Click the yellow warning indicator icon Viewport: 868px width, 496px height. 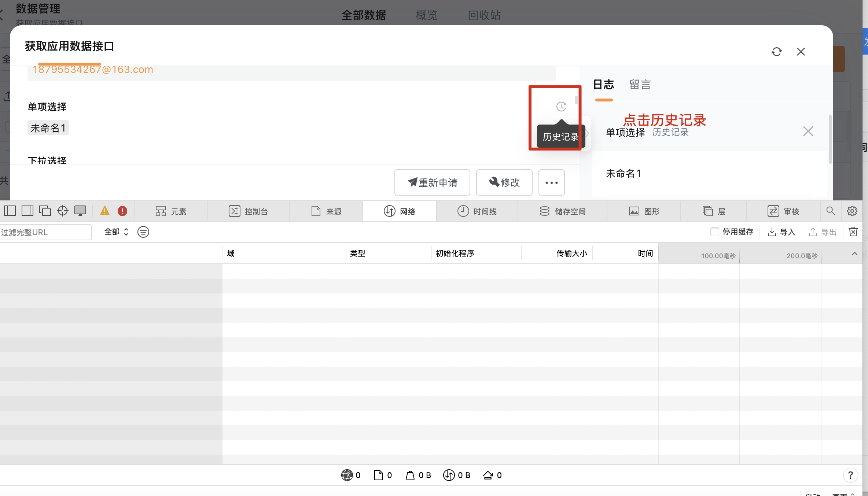click(105, 211)
